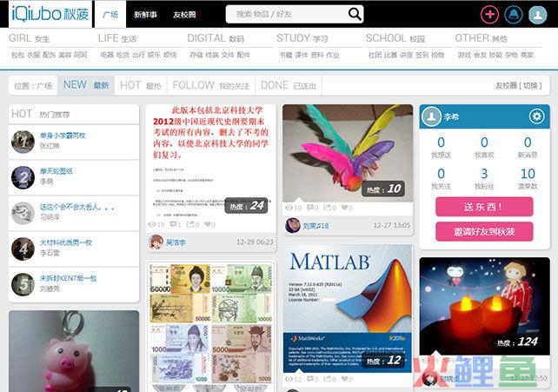Click the rank 1 hot item avatar
Screen dimensions: 558x392
tap(23, 142)
